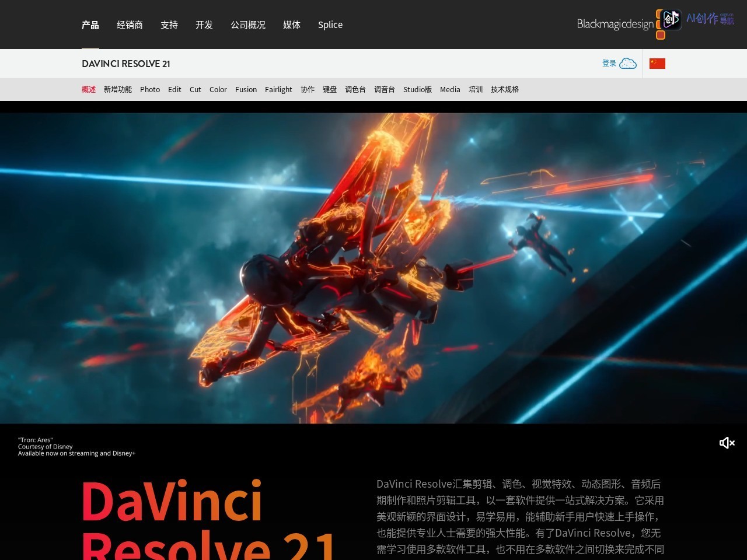Open the Edit page tab
The height and width of the screenshot is (560, 747).
174,89
